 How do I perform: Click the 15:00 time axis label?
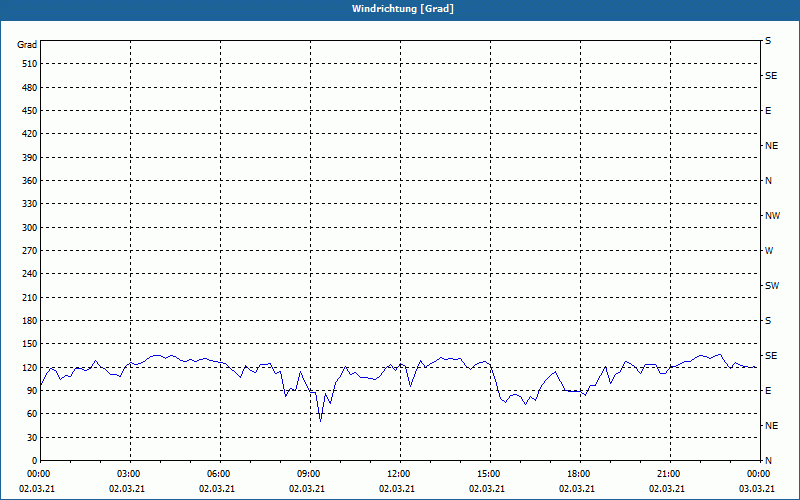pyautogui.click(x=489, y=474)
